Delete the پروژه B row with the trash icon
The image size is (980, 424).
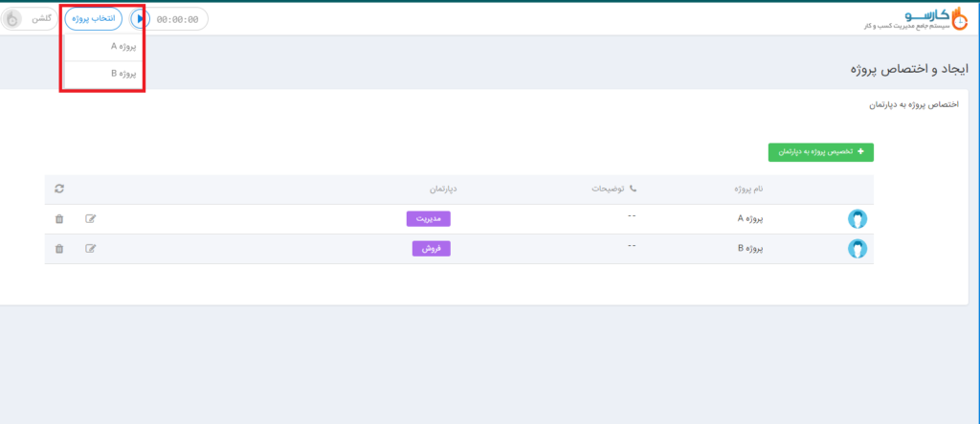[x=59, y=249]
